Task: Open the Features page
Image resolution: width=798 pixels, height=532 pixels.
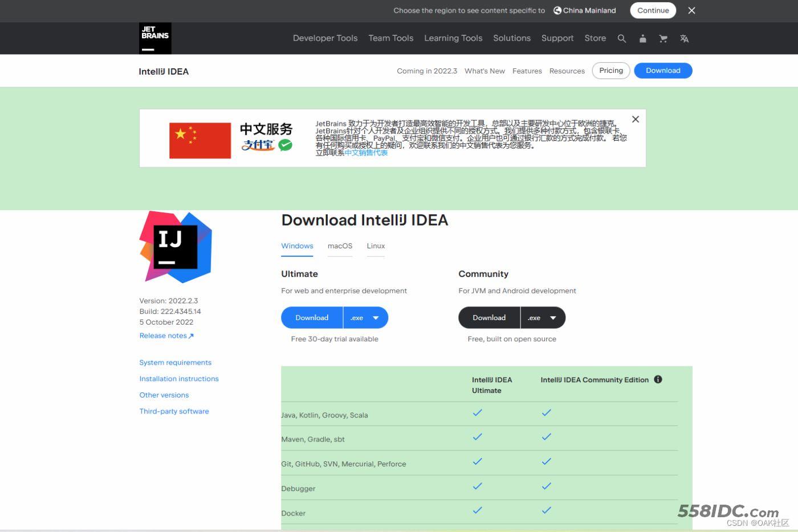Action: pyautogui.click(x=527, y=71)
